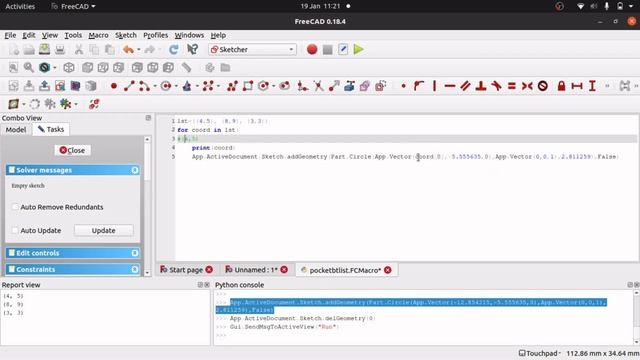Viewport: 640px width, 360px height.
Task: Select the Create point tool
Action: coord(114,86)
